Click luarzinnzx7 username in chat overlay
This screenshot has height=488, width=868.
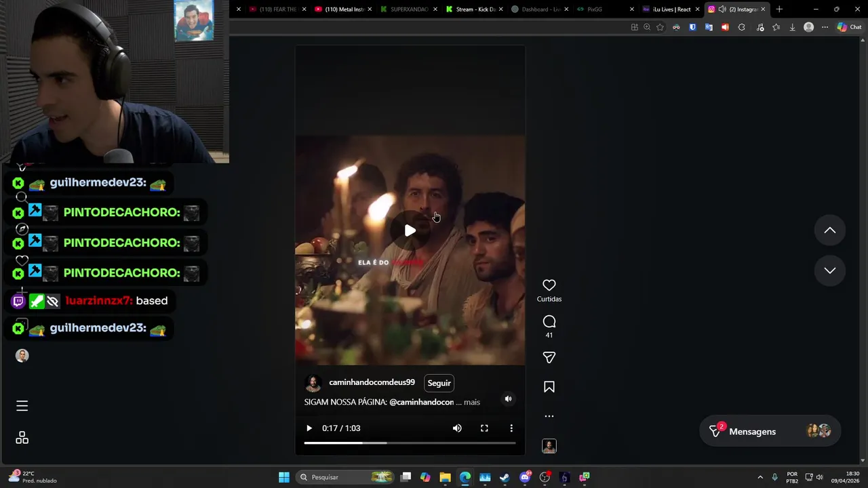pyautogui.click(x=99, y=301)
